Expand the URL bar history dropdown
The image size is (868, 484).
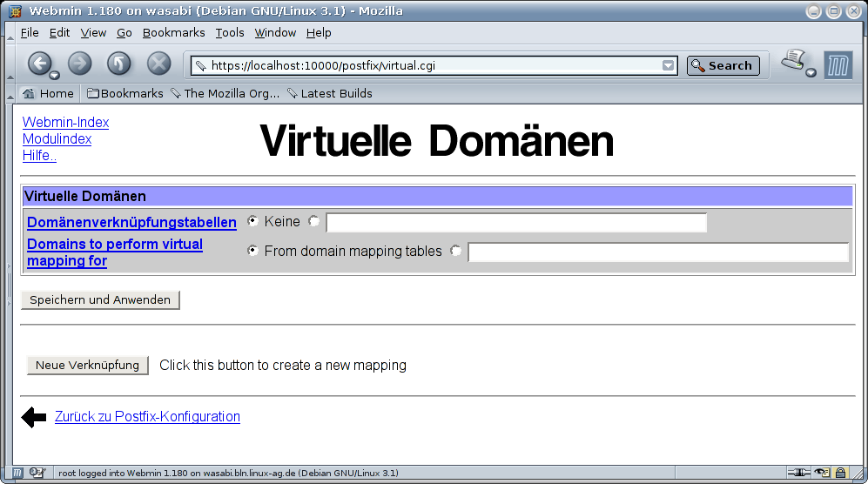pos(668,65)
